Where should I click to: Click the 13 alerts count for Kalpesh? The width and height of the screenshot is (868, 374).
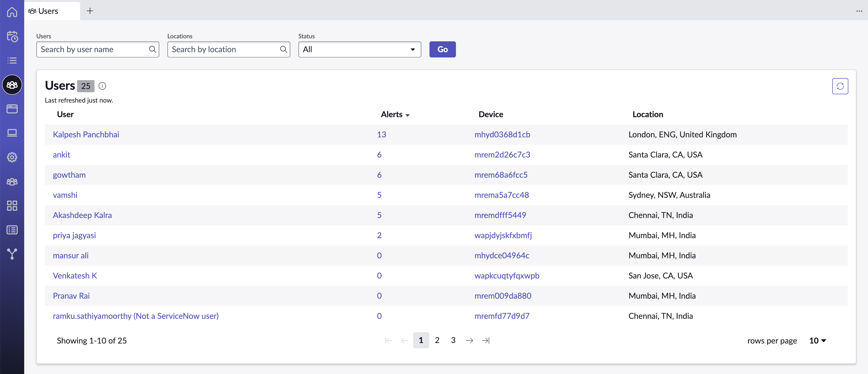(381, 135)
